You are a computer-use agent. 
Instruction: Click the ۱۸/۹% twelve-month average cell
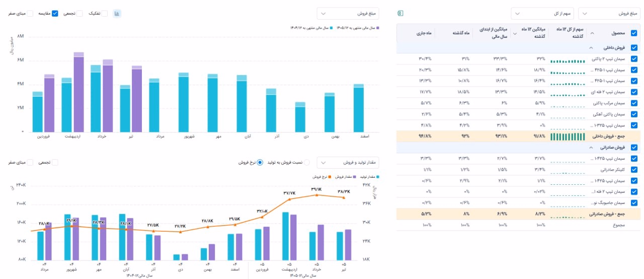pos(539,71)
